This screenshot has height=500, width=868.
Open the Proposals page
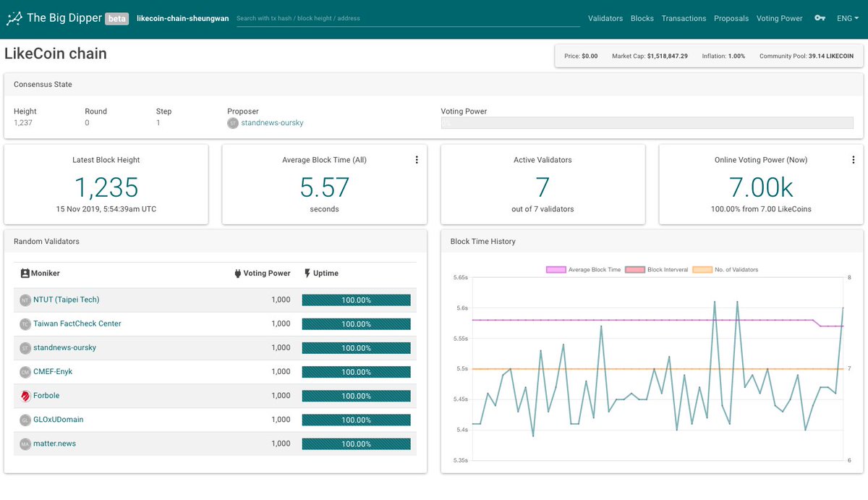tap(731, 18)
